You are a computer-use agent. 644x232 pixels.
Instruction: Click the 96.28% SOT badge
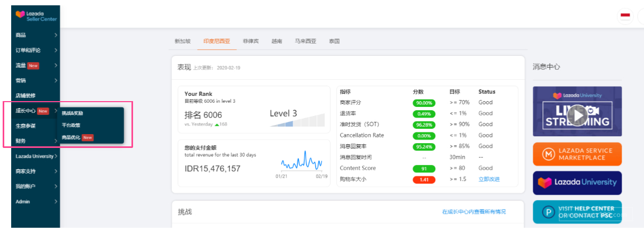pyautogui.click(x=424, y=125)
